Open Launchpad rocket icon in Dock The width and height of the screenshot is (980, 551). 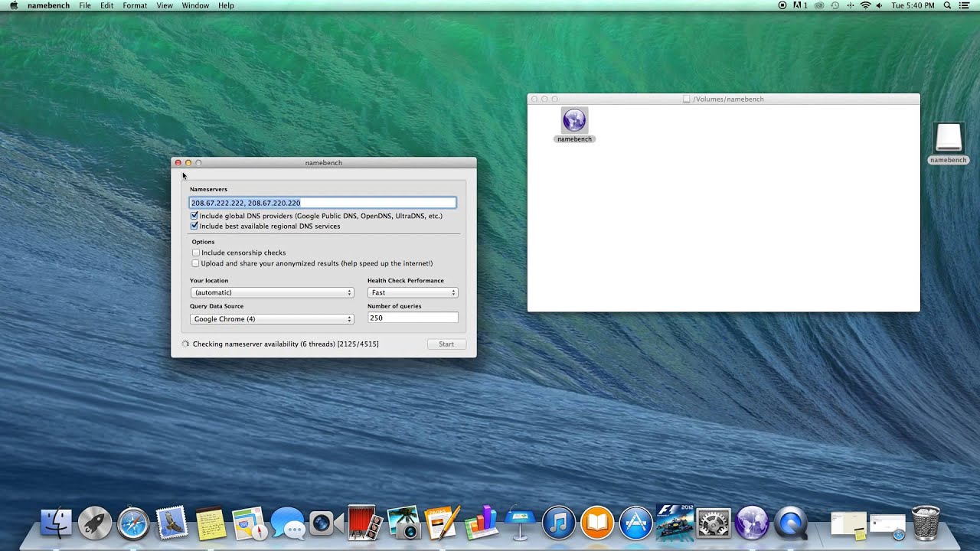point(95,523)
